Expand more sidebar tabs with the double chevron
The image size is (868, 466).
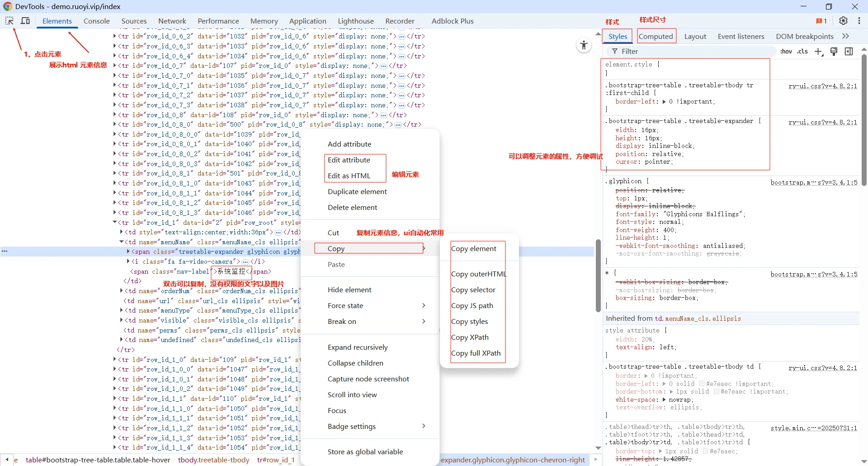point(845,36)
